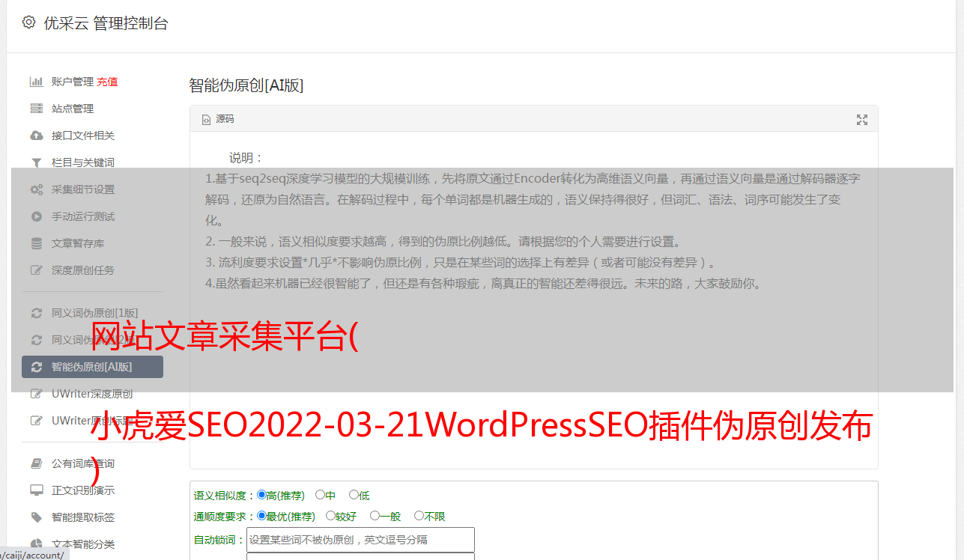Click the cloud upload icon for 接口文件相关

click(x=36, y=136)
